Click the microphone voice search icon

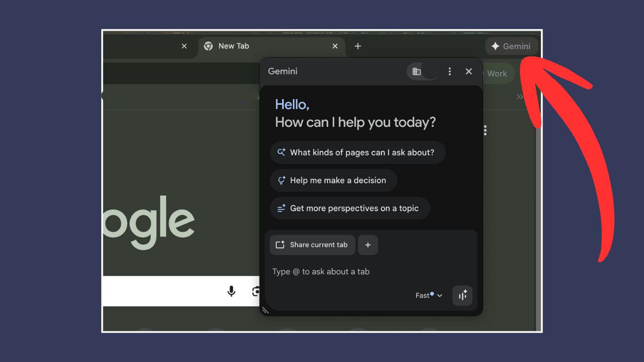(x=231, y=291)
